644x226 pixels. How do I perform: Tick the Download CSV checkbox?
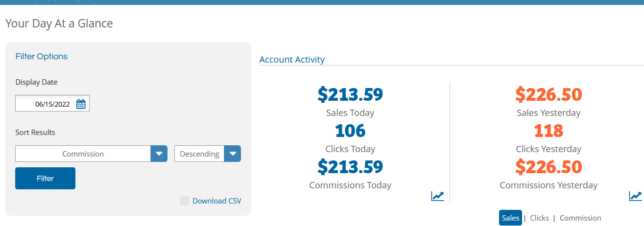(x=184, y=201)
